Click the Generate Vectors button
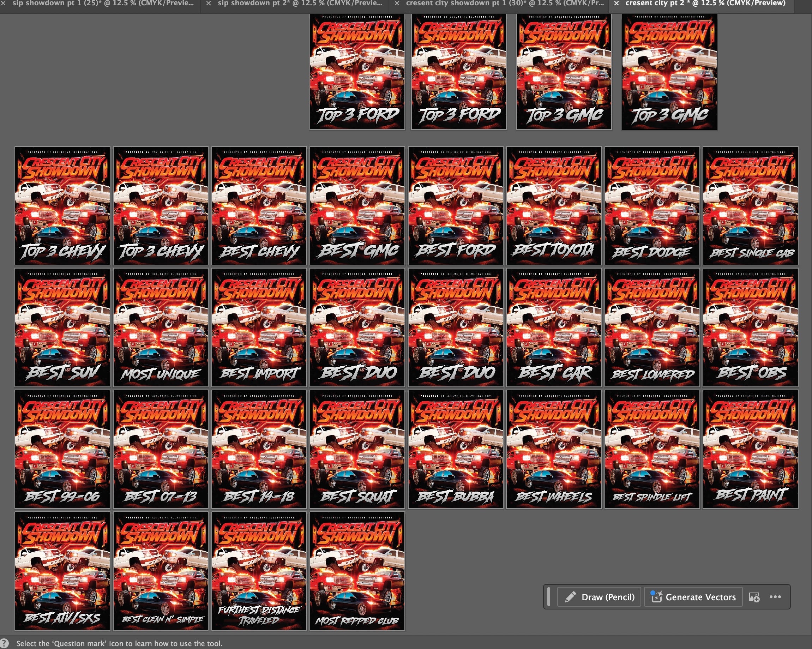This screenshot has height=649, width=812. pos(693,597)
